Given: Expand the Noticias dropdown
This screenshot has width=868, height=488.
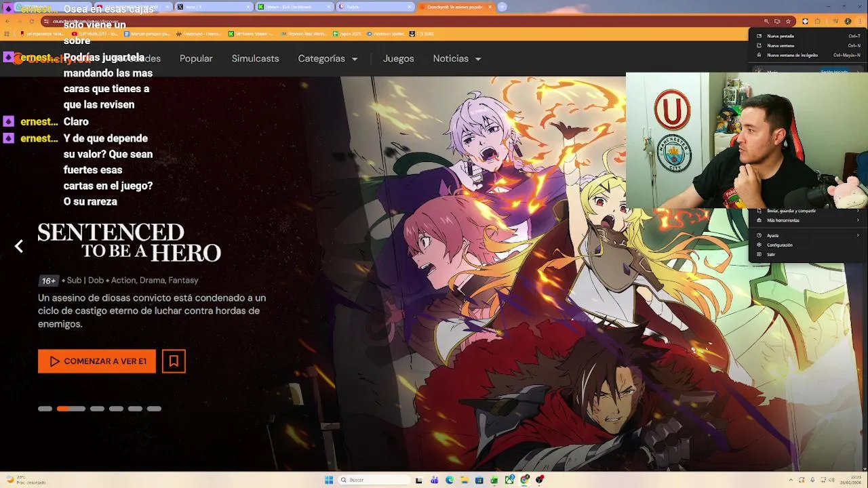Looking at the screenshot, I should click(x=457, y=58).
